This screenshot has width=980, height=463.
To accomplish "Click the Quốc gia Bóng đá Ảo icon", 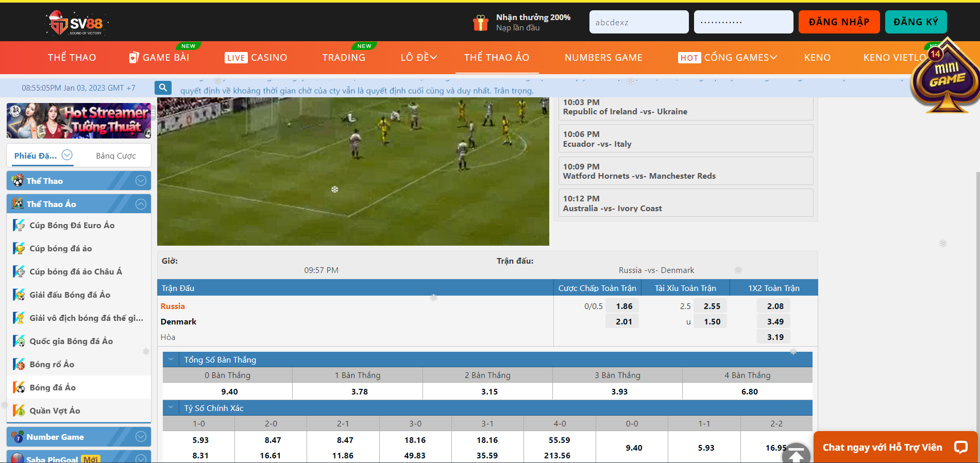I will point(19,341).
